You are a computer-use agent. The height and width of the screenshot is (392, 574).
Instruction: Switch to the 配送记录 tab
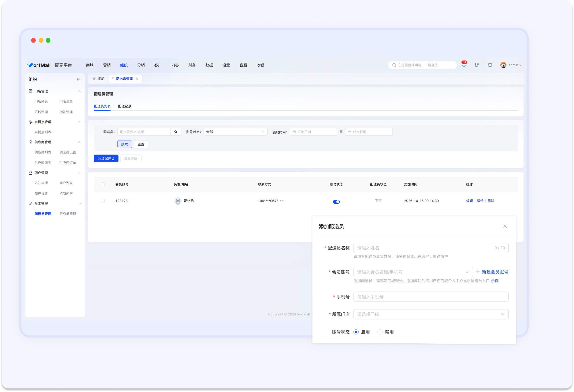pyautogui.click(x=125, y=106)
